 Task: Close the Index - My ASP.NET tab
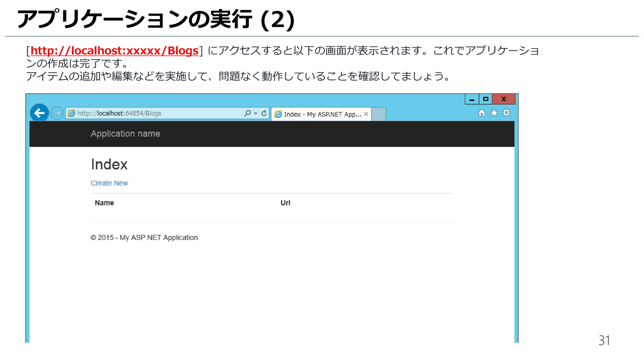[x=366, y=114]
